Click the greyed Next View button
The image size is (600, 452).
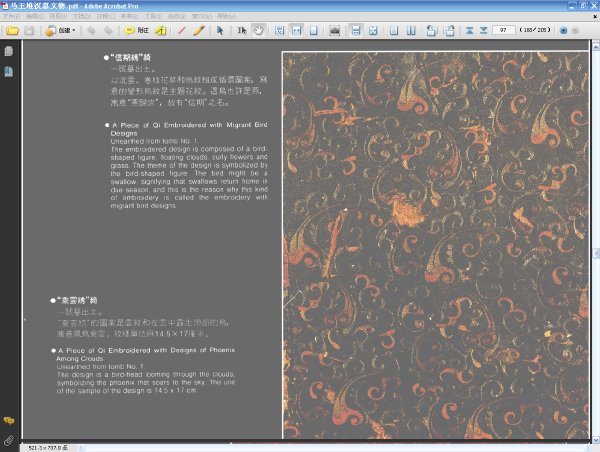tap(575, 31)
